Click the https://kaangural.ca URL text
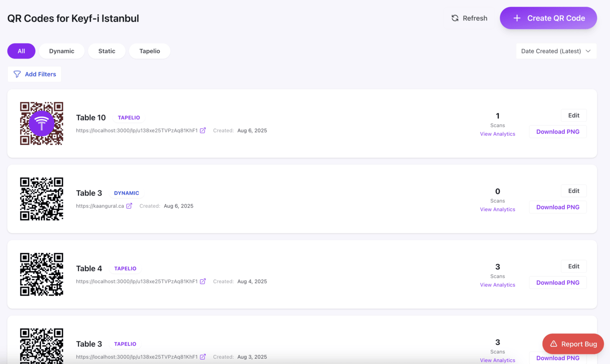Image resolution: width=610 pixels, height=364 pixels. [x=100, y=206]
